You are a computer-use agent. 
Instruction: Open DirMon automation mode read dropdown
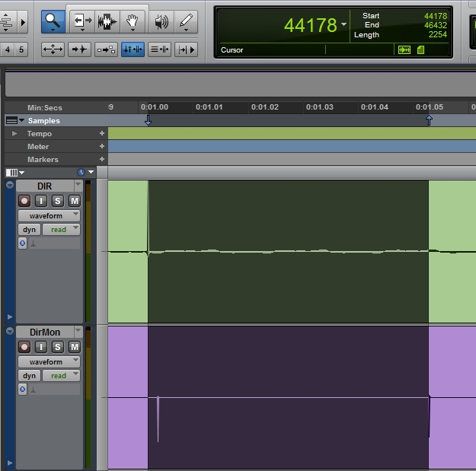pos(60,376)
